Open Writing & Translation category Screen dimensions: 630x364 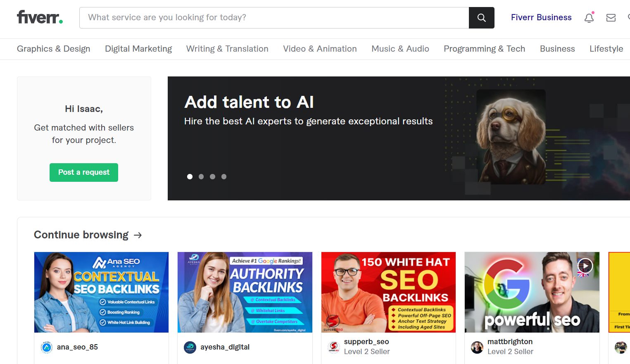[x=227, y=49]
